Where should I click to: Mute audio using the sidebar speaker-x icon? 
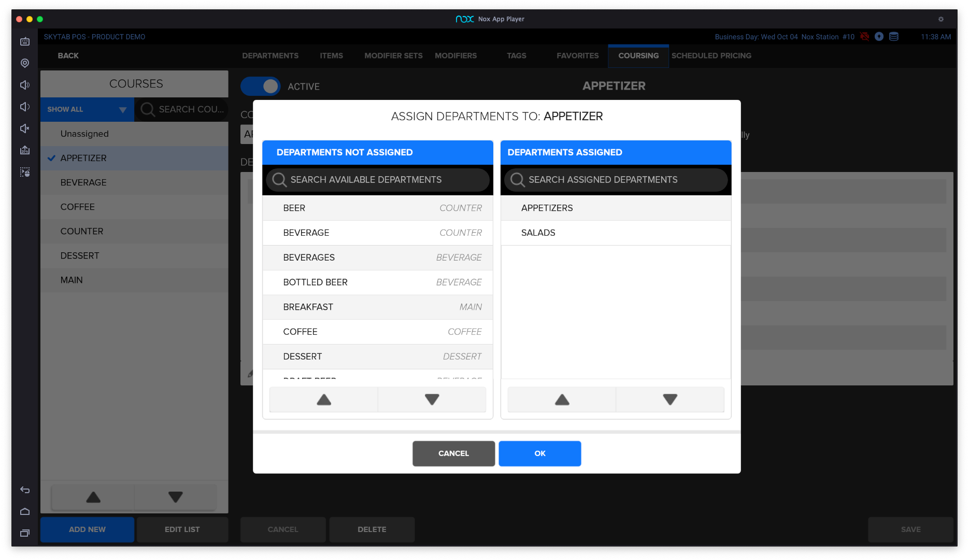tap(25, 128)
